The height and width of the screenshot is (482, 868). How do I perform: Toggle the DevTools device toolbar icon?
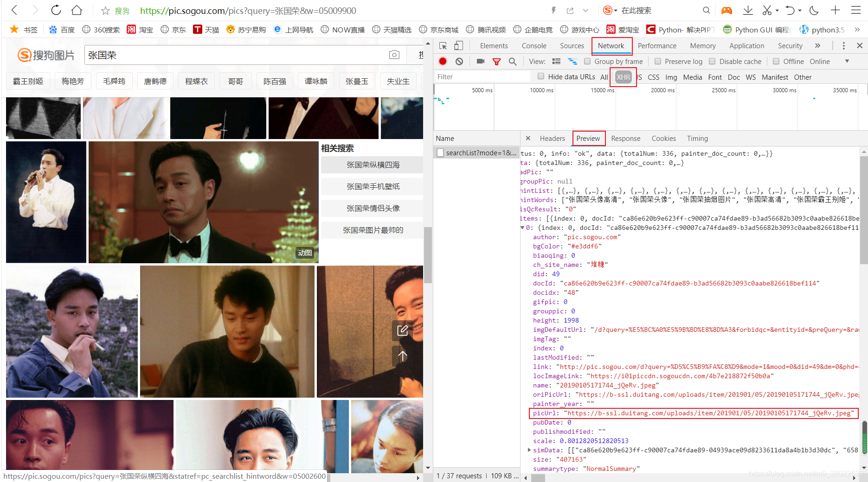coord(458,45)
